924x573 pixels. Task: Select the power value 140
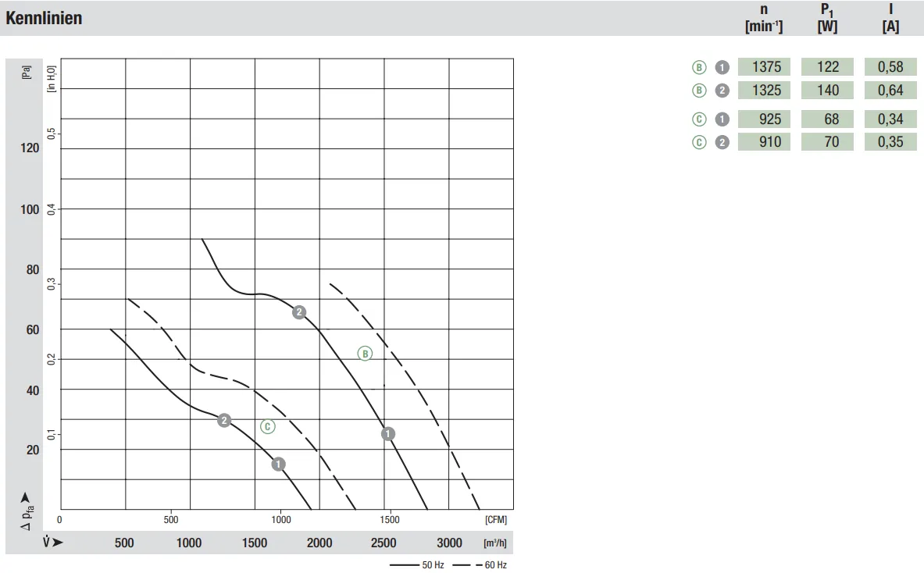click(827, 90)
